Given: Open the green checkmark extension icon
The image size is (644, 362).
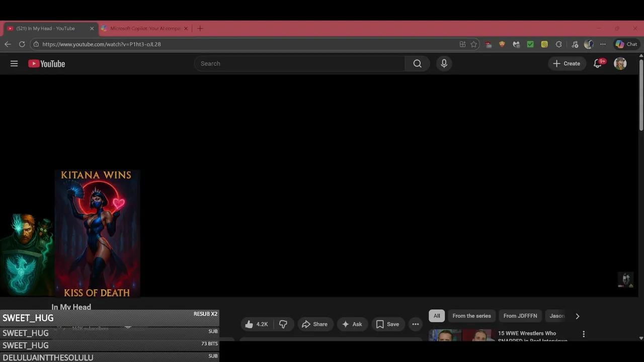Looking at the screenshot, I should click(x=530, y=44).
